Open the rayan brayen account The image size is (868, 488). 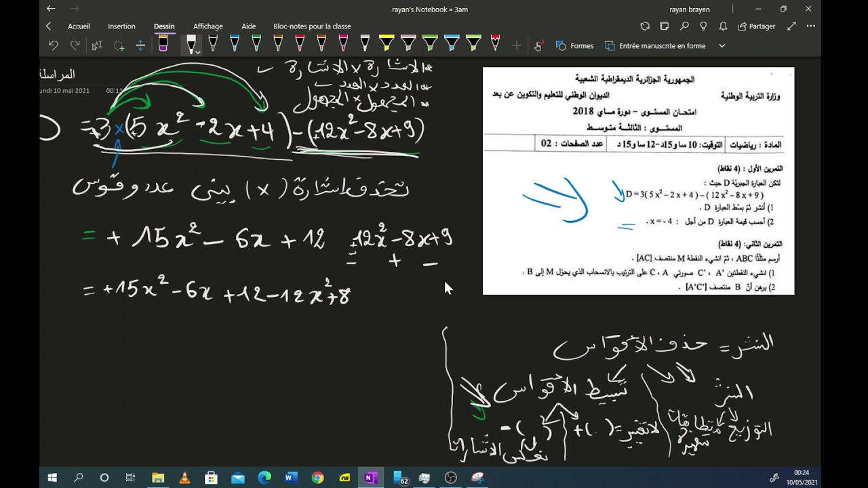[688, 9]
